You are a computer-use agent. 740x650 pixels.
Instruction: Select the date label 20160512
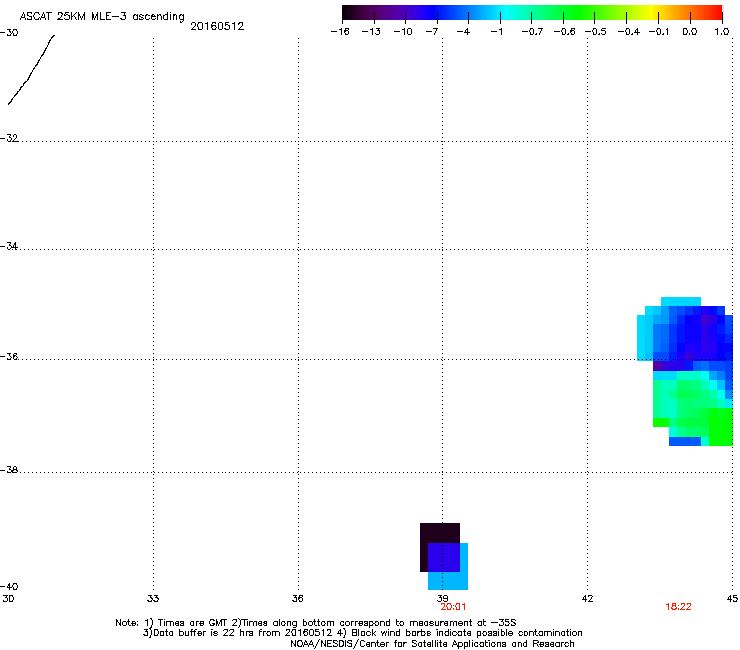pos(217,26)
